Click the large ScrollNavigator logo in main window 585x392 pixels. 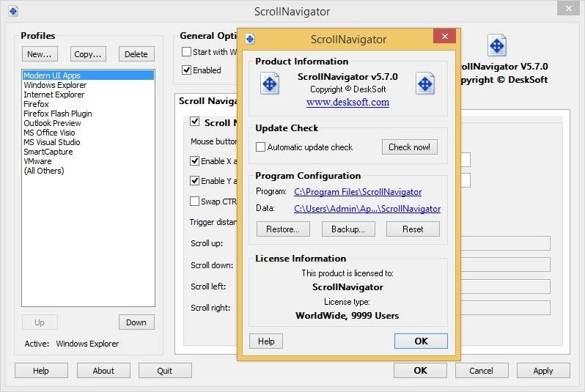[497, 46]
